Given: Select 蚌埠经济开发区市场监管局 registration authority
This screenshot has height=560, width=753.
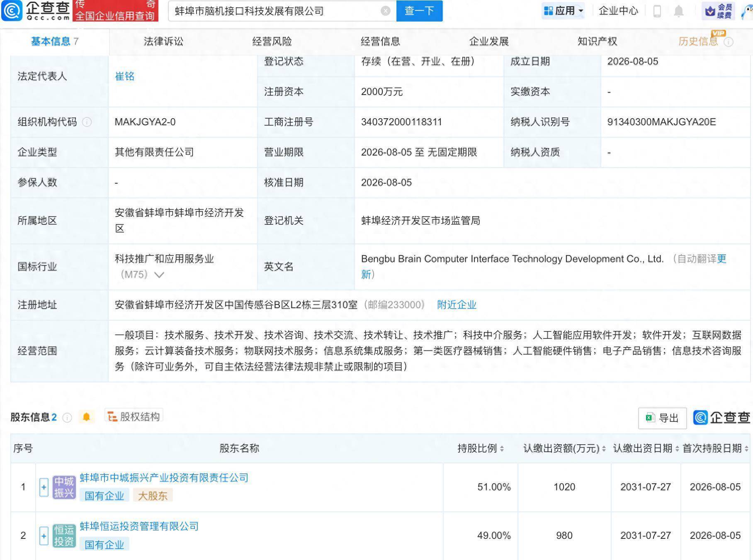Looking at the screenshot, I should click(x=420, y=221).
